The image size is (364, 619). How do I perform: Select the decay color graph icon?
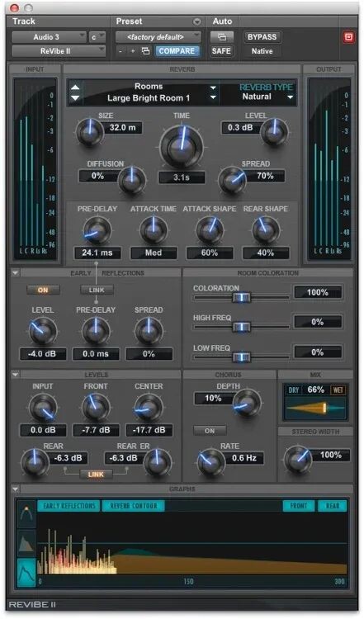tap(27, 542)
